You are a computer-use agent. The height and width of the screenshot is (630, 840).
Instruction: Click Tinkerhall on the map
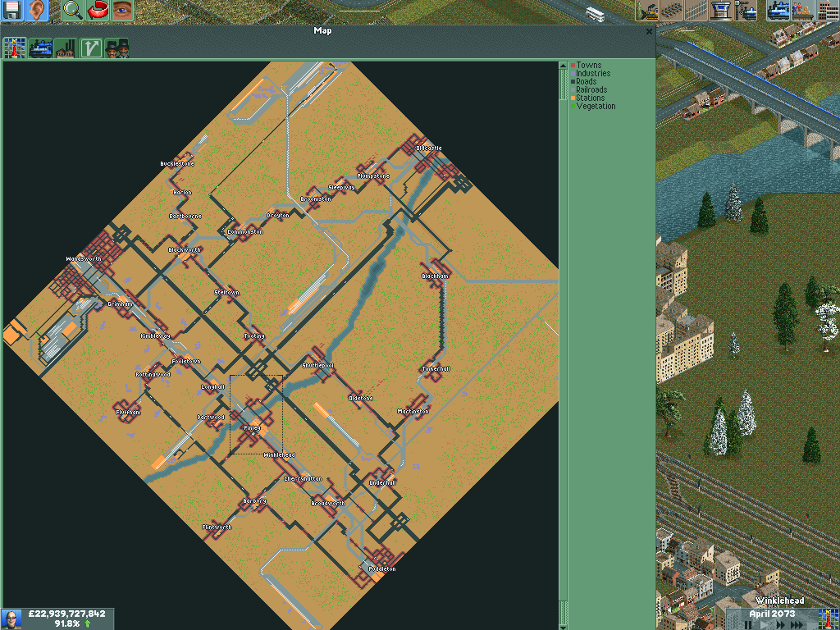click(436, 369)
